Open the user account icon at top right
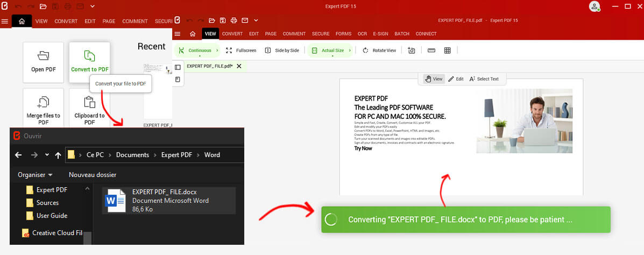 [595, 6]
